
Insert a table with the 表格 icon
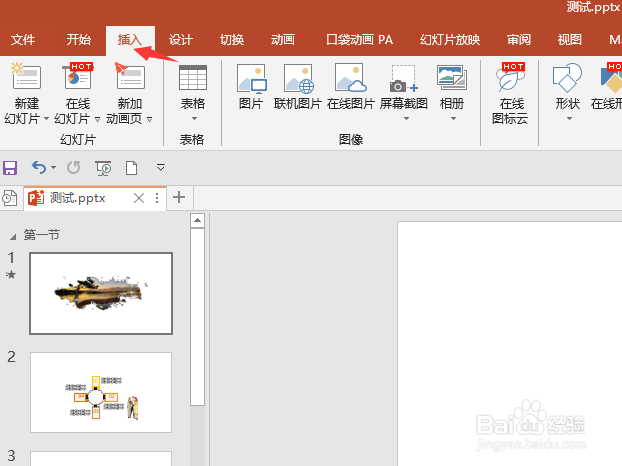(193, 78)
